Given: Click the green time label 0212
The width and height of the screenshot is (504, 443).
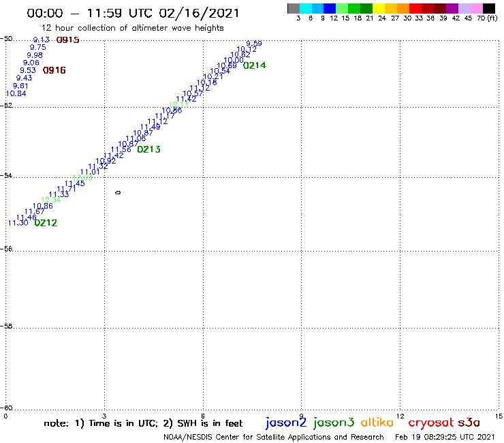Looking at the screenshot, I should click(x=46, y=223).
